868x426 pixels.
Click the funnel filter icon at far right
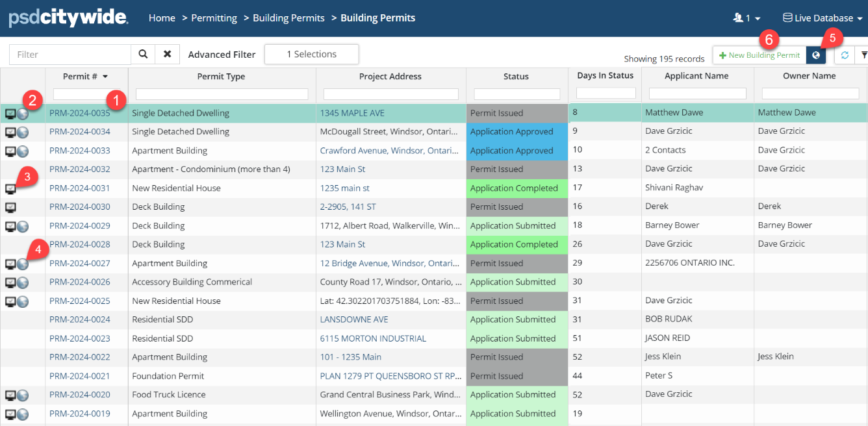863,55
